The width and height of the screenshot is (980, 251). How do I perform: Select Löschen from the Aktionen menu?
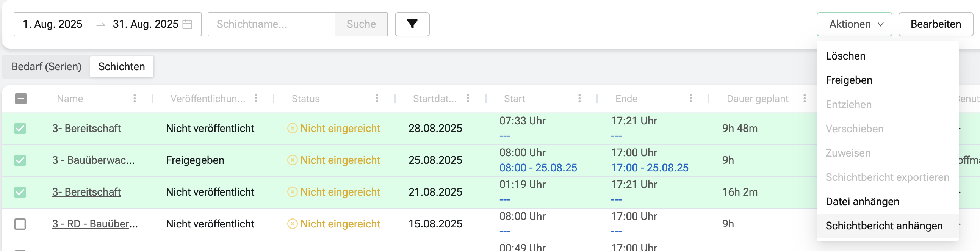pos(845,56)
